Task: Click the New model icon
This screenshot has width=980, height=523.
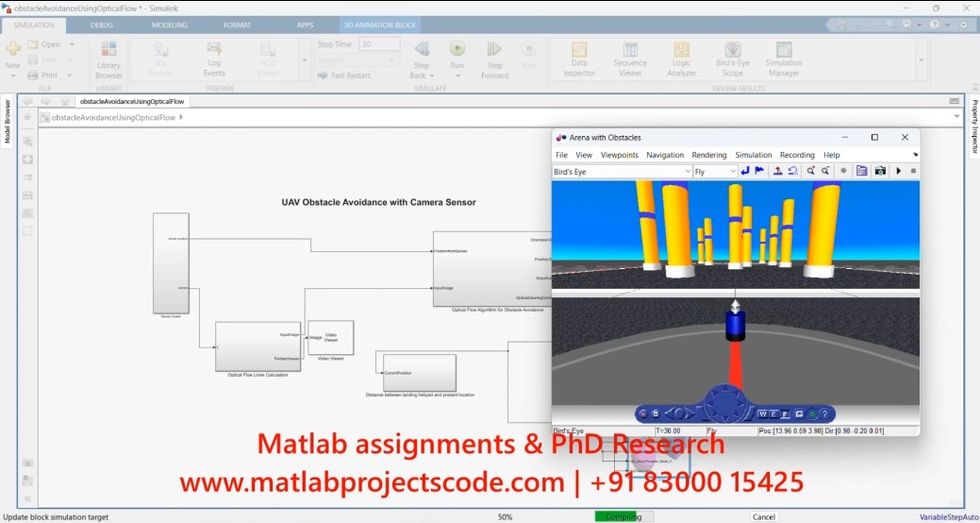Action: [x=12, y=48]
